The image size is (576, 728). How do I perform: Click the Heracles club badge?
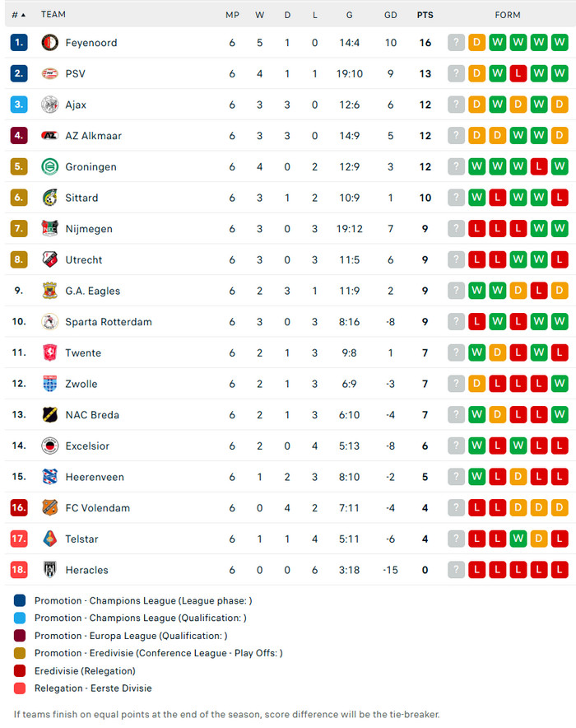pos(50,570)
